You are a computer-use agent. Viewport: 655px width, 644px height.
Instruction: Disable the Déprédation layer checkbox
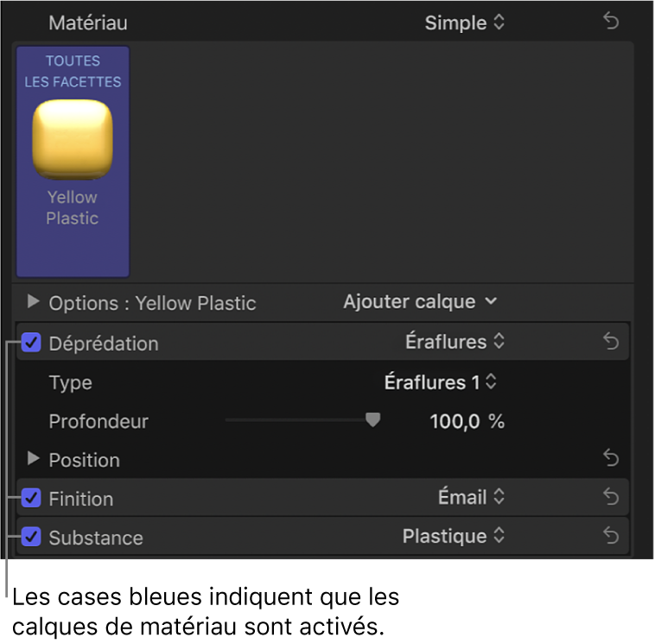tap(32, 343)
